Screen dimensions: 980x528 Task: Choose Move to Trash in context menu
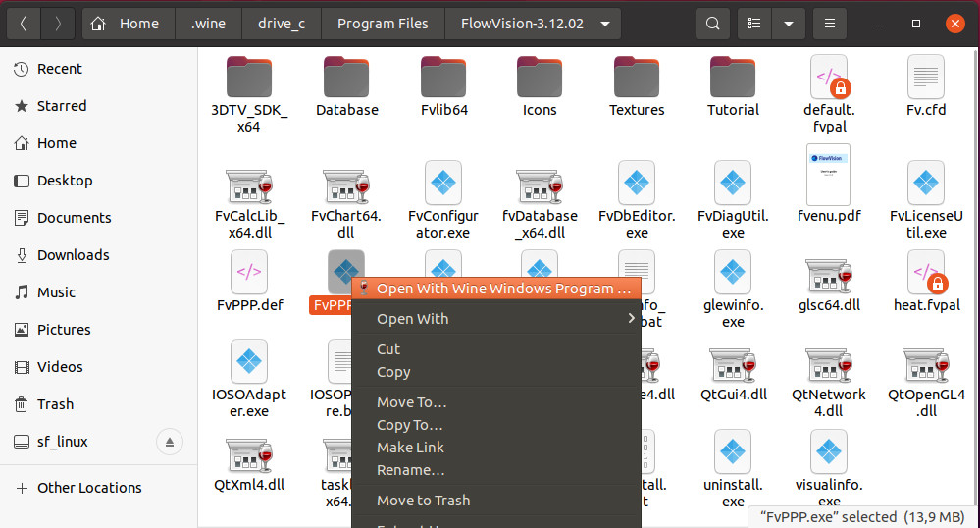click(x=496, y=501)
